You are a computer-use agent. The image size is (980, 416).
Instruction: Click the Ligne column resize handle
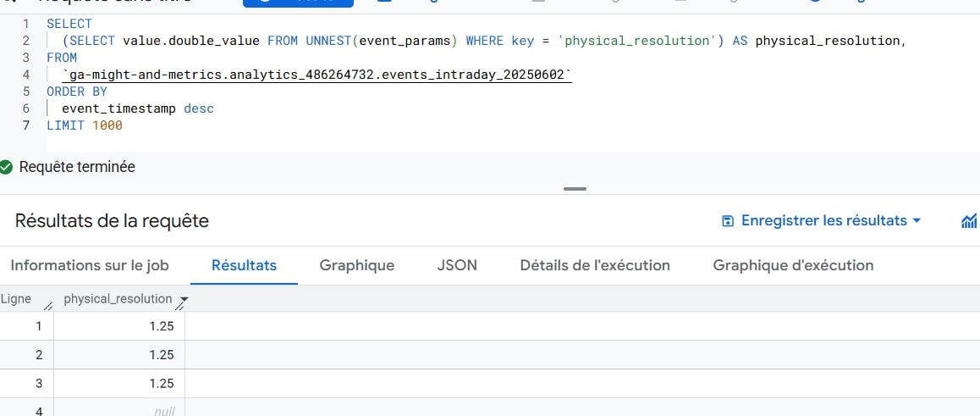pyautogui.click(x=47, y=305)
